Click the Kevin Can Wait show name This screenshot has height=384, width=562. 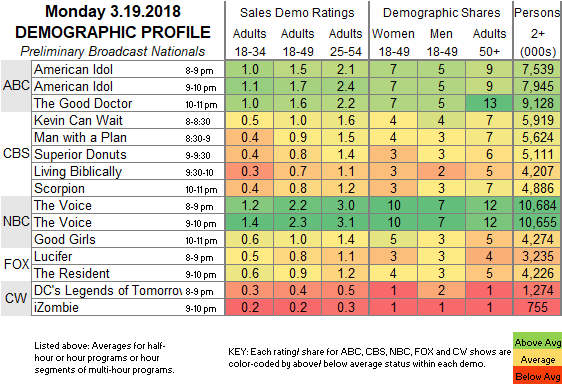[78, 120]
